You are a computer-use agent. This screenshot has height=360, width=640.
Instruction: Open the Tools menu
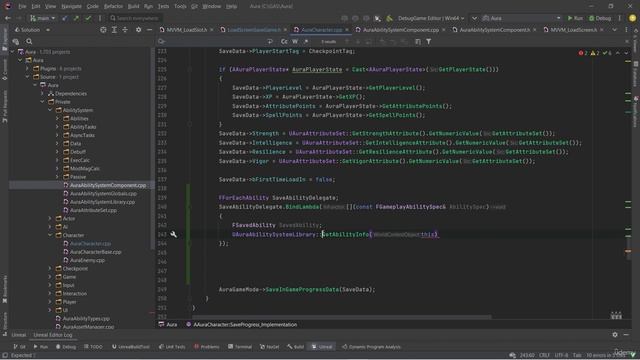pyautogui.click(x=180, y=6)
